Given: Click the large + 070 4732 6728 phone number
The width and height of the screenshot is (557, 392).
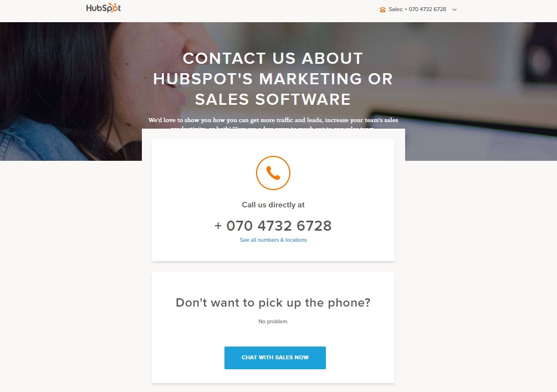Looking at the screenshot, I should (x=273, y=226).
